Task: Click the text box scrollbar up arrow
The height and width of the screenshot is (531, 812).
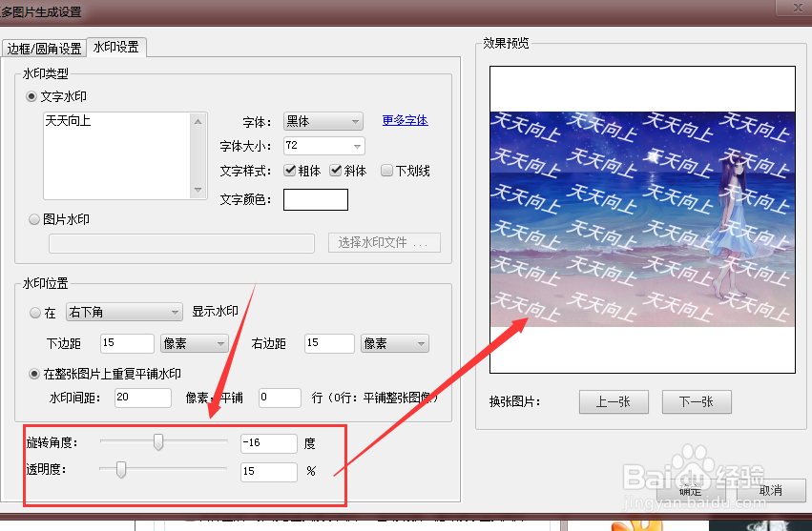Action: (x=198, y=122)
